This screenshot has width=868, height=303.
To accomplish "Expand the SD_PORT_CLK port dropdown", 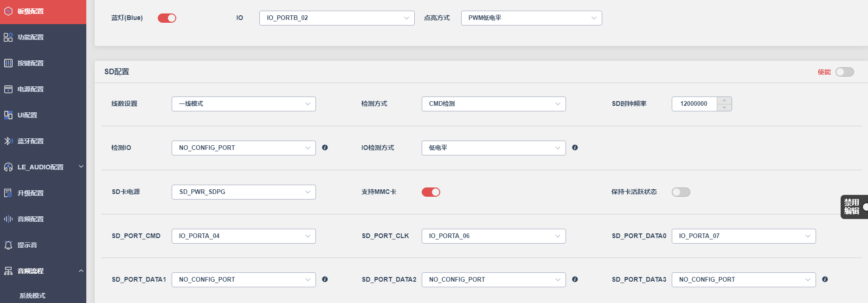I will click(494, 236).
